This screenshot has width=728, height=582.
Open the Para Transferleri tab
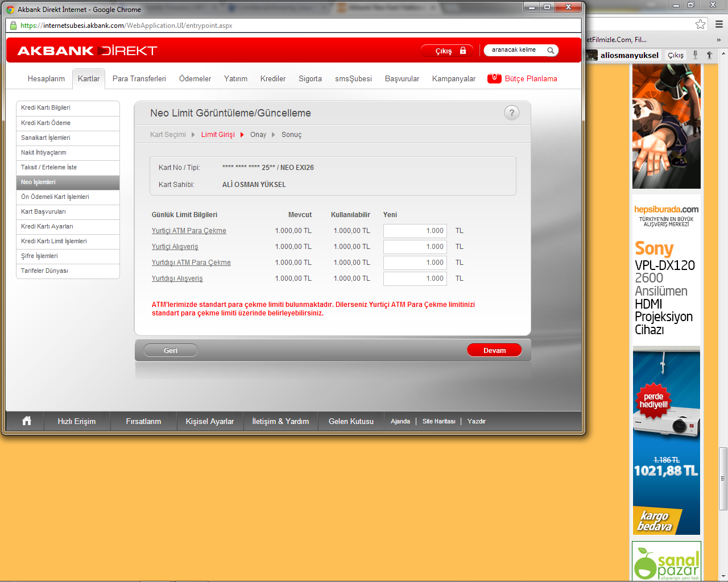point(139,78)
